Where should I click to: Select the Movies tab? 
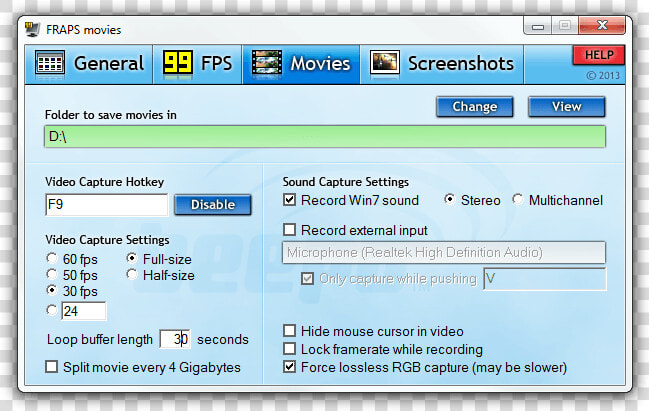tap(301, 64)
